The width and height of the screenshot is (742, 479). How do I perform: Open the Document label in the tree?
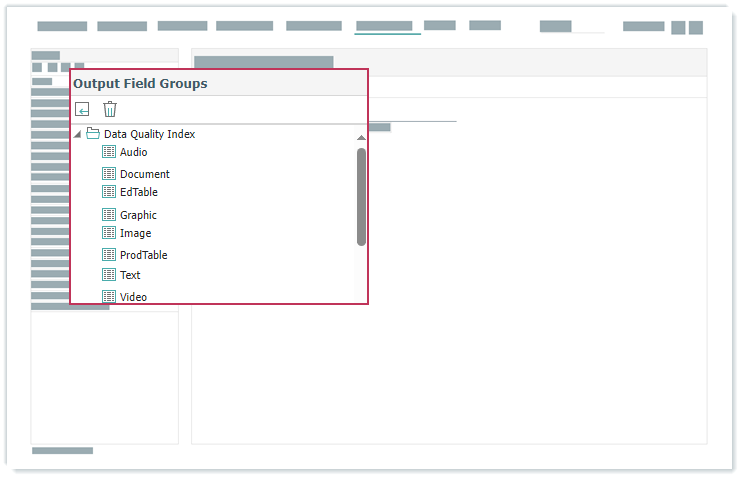tap(144, 174)
